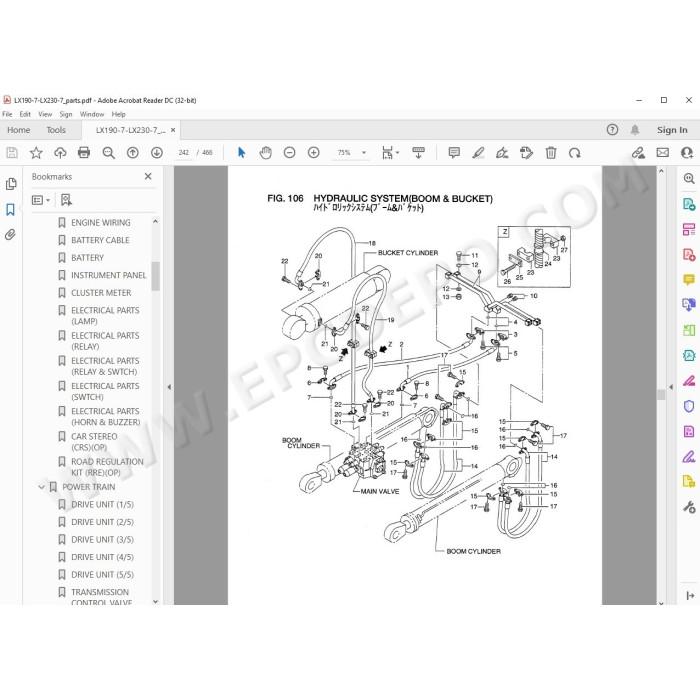Viewport: 700px width, 700px height.
Task: Activate the hand pan tool
Action: pyautogui.click(x=266, y=153)
